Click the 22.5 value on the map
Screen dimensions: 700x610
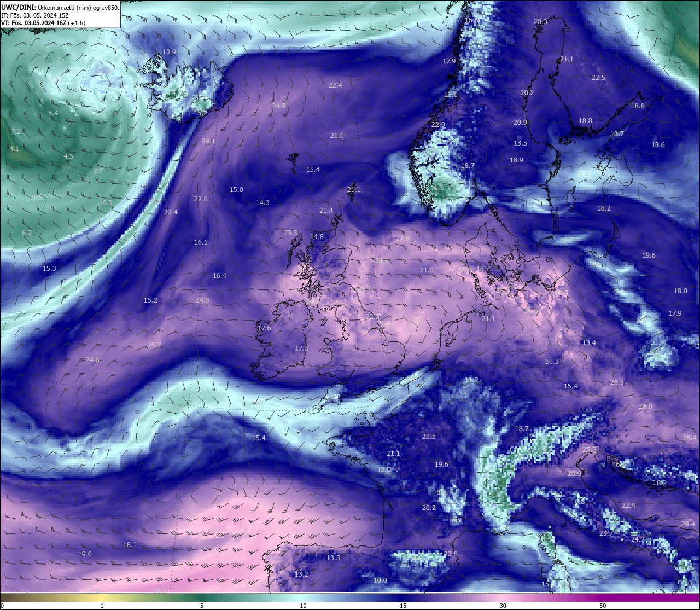(598, 78)
